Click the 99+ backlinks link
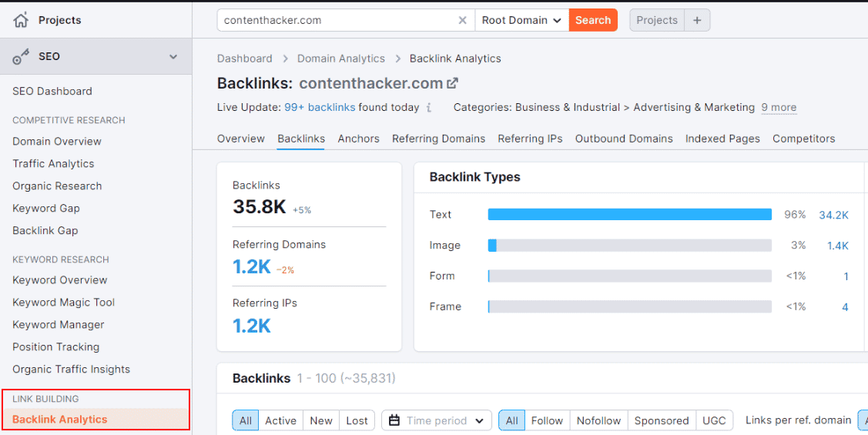Viewport: 868px width, 435px height. [320, 107]
